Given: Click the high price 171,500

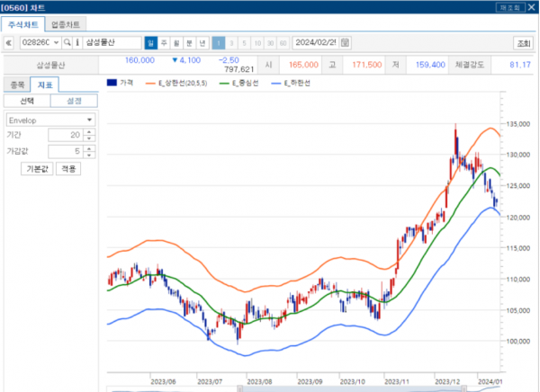Looking at the screenshot, I should [x=367, y=65].
